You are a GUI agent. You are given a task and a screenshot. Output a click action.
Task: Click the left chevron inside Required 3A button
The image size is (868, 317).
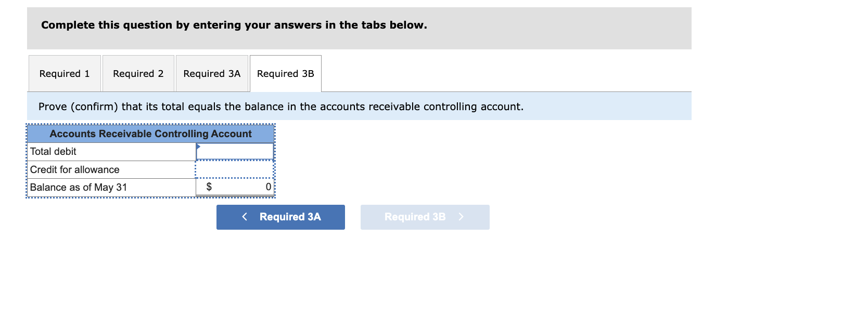tap(245, 217)
